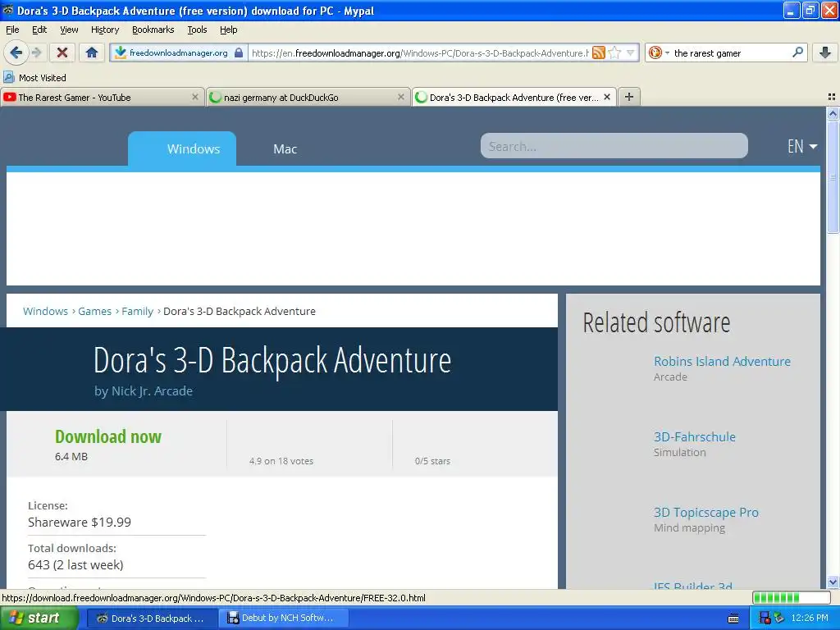Image resolution: width=840 pixels, height=630 pixels.
Task: Open the Help menu
Action: tap(228, 30)
